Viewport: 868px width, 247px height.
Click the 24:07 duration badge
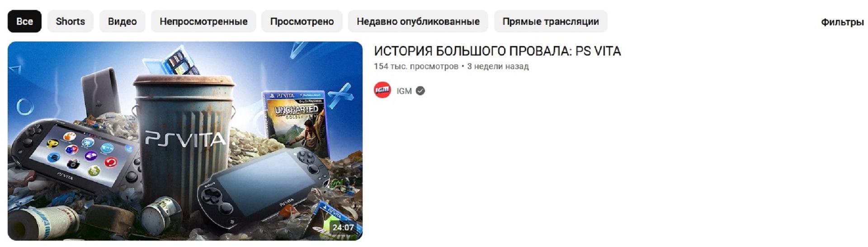343,227
